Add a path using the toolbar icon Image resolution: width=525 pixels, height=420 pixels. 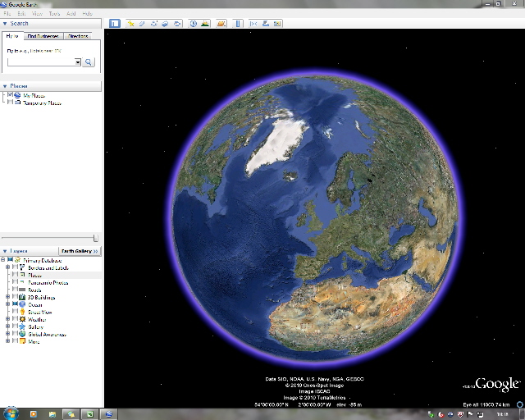(x=154, y=24)
